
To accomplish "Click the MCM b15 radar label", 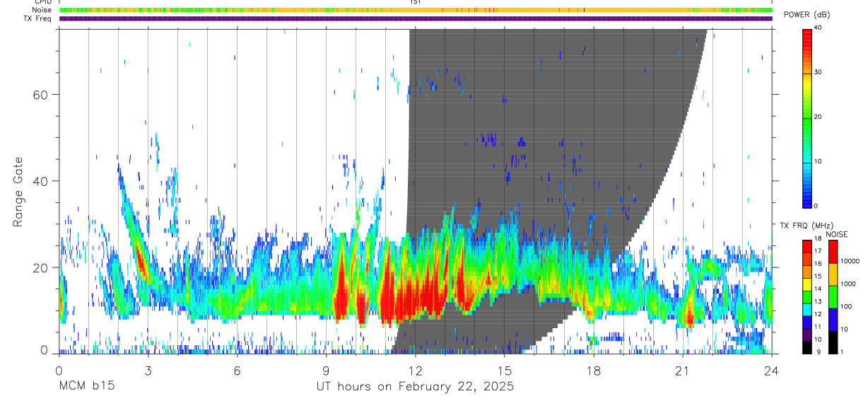I will point(86,387).
